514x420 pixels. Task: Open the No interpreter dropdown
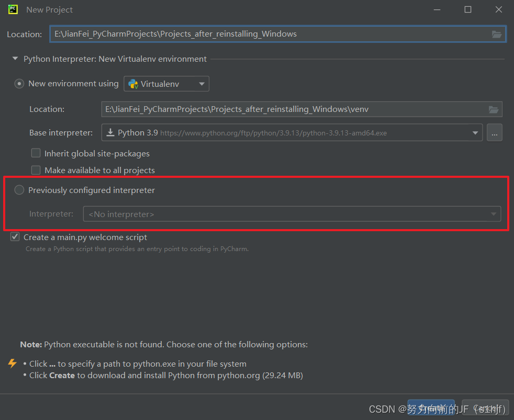tap(292, 214)
